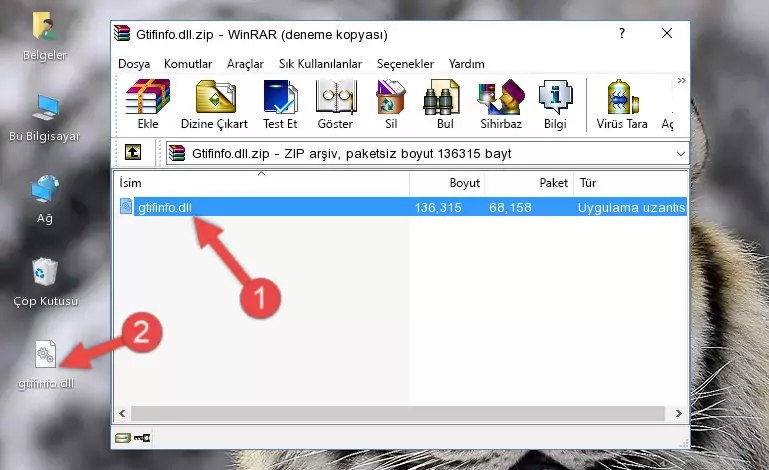This screenshot has width=769, height=470.
Task: Select gtifinfo.dll file in archive list
Action: [x=165, y=208]
